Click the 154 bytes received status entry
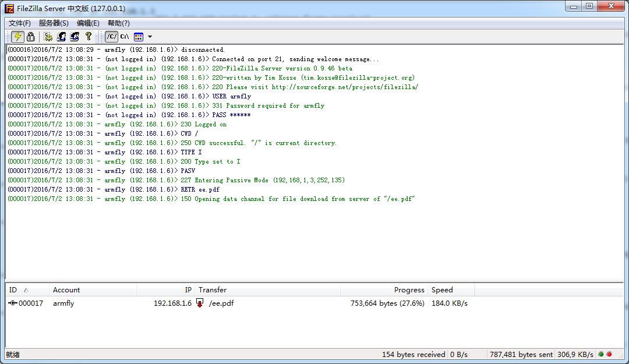Screen dimensions: 629x364 pos(414,354)
